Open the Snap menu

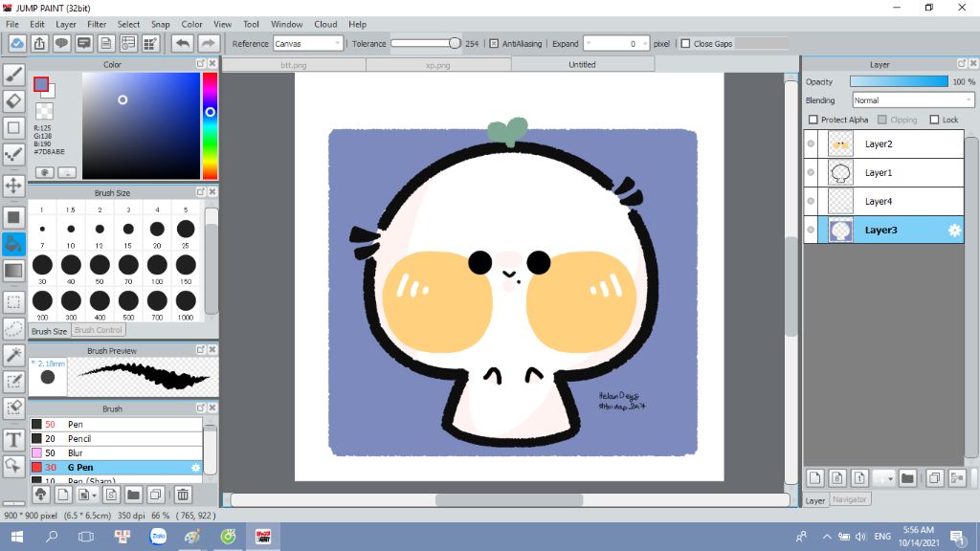[x=160, y=24]
